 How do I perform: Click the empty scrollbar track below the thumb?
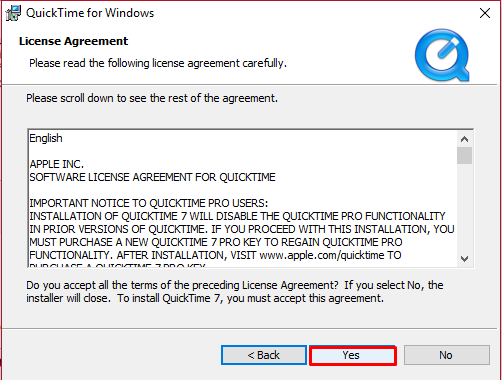464,208
